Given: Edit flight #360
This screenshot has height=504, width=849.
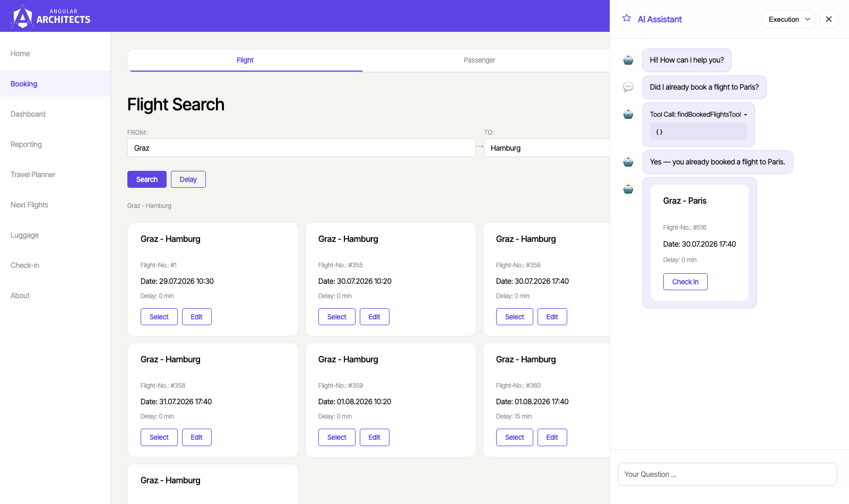Looking at the screenshot, I should 552,437.
